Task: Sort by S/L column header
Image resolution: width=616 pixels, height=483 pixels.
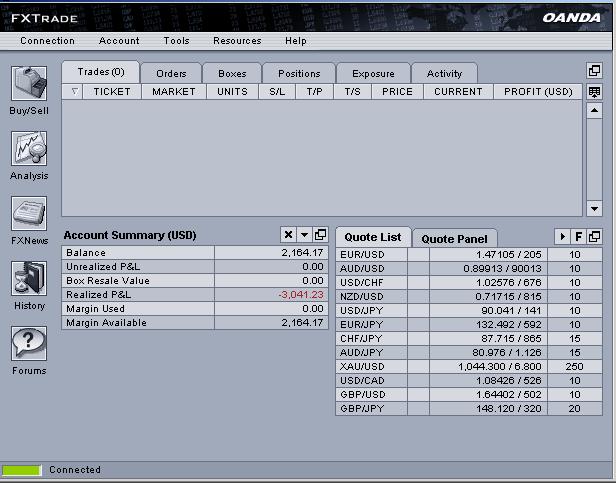Action: click(277, 92)
